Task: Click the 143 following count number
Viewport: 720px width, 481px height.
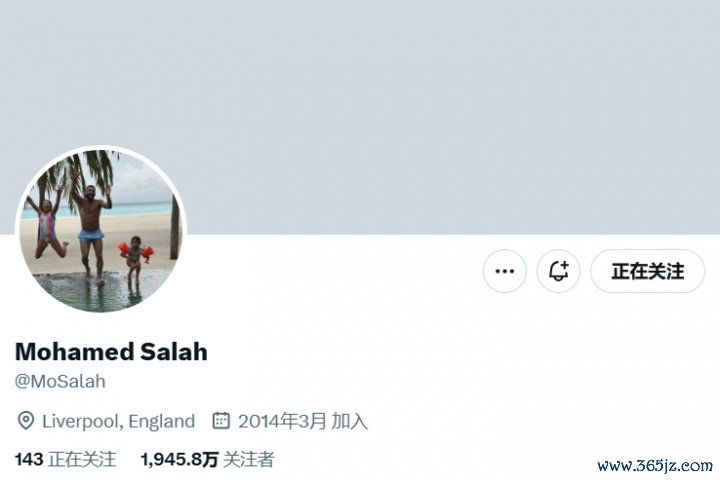Action: click(x=29, y=459)
